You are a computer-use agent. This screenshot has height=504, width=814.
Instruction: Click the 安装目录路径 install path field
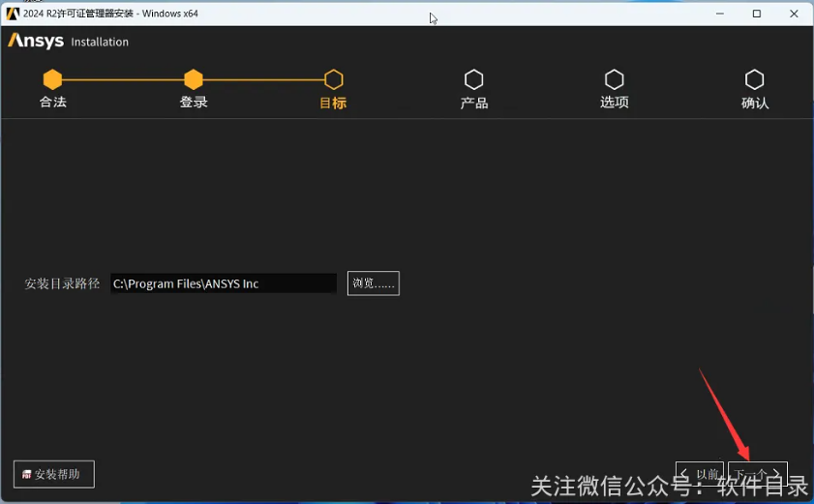coord(223,283)
